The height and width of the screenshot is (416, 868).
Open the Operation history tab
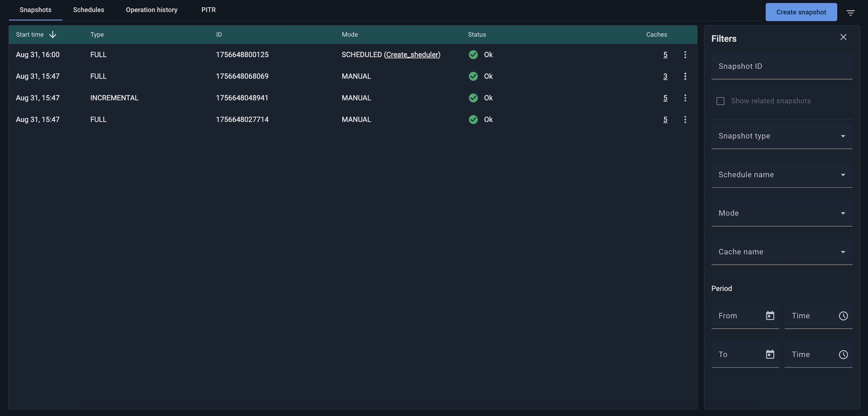pyautogui.click(x=152, y=10)
